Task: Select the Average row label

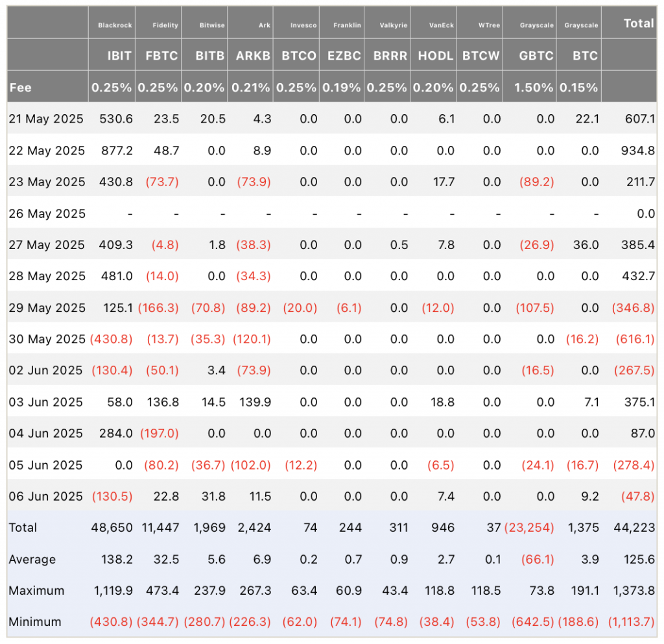Action: 32,559
